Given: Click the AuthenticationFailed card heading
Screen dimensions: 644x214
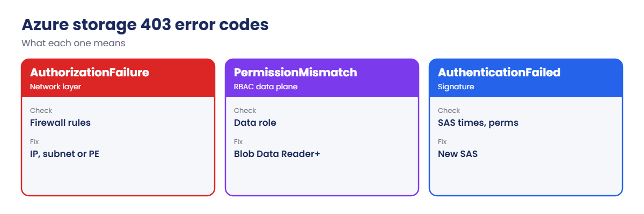Looking at the screenshot, I should pyautogui.click(x=499, y=72).
